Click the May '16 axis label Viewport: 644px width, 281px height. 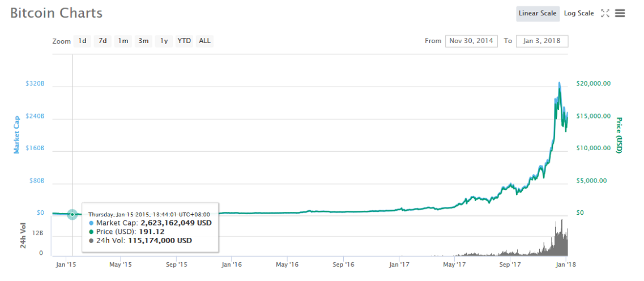click(287, 265)
